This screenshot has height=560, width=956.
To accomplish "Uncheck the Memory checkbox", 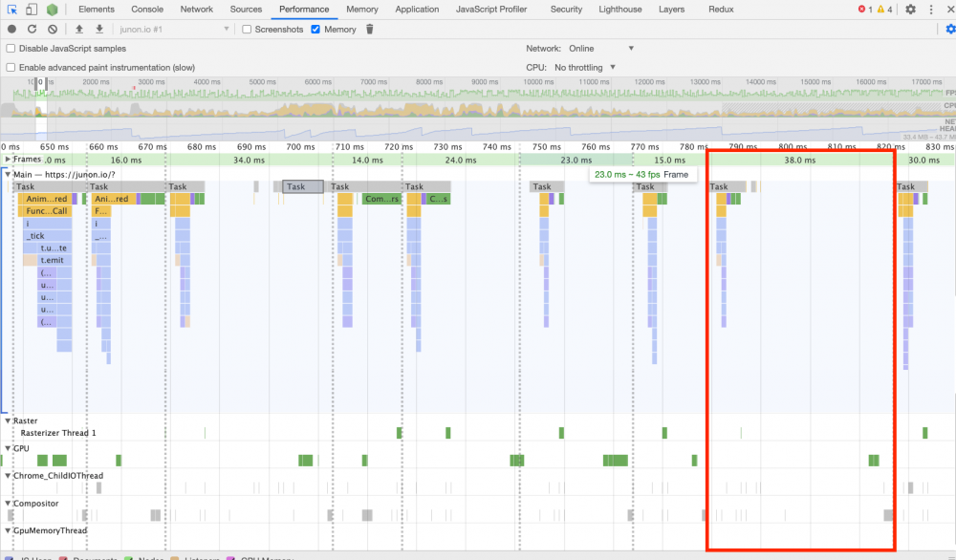I will click(315, 30).
